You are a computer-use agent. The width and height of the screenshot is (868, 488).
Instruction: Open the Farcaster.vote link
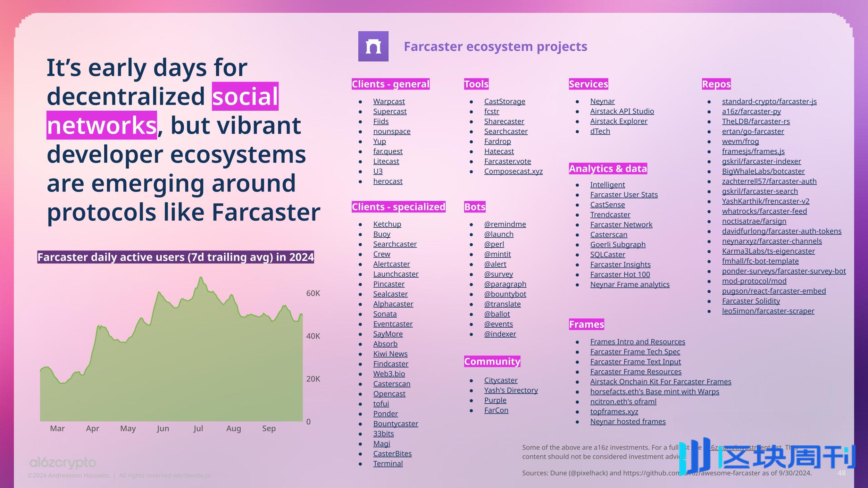pyautogui.click(x=508, y=161)
